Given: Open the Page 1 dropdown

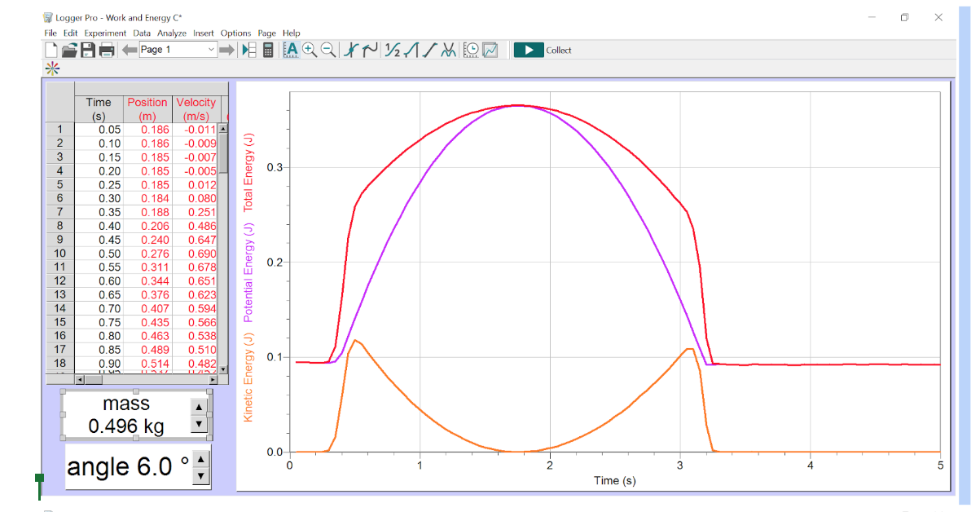Looking at the screenshot, I should (x=178, y=50).
